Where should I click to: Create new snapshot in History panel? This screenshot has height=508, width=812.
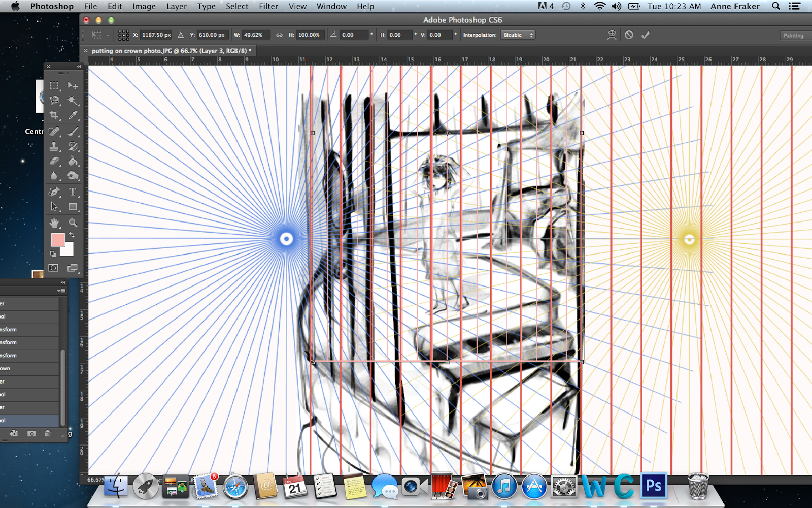click(x=31, y=433)
